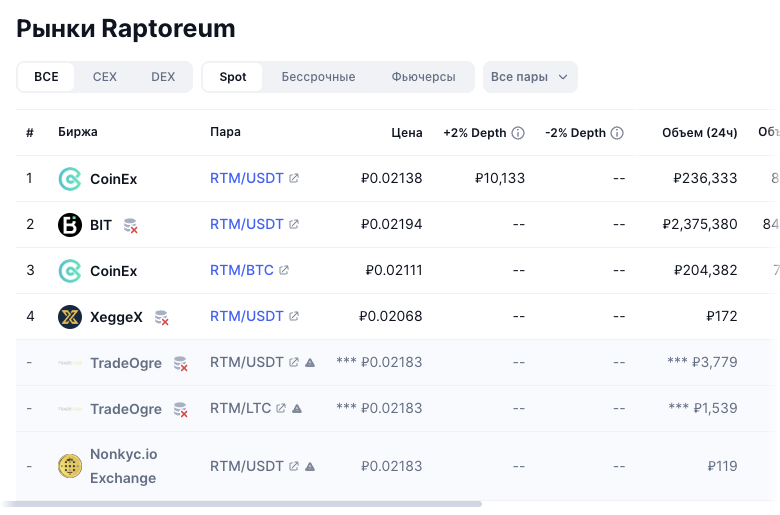The height and width of the screenshot is (515, 780).
Task: Click the -2% Depth info icon
Action: pyautogui.click(x=617, y=133)
